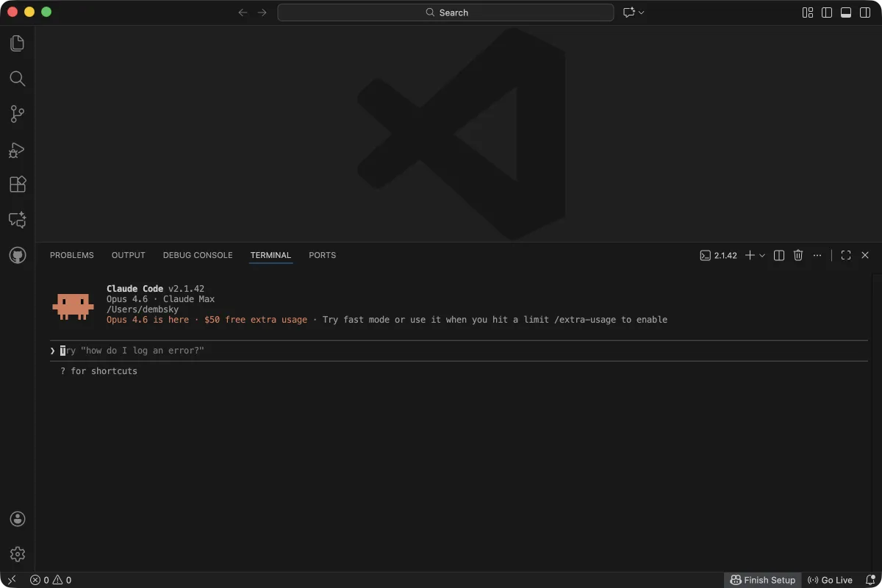Open the terminal profile dropdown chevron
This screenshot has width=882, height=588.
[x=761, y=255]
